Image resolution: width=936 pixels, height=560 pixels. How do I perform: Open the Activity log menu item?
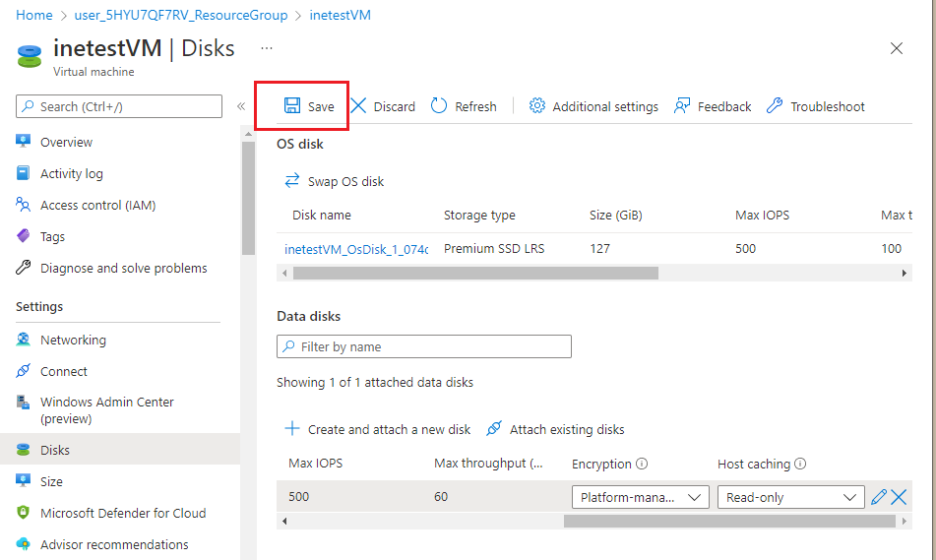pos(71,173)
